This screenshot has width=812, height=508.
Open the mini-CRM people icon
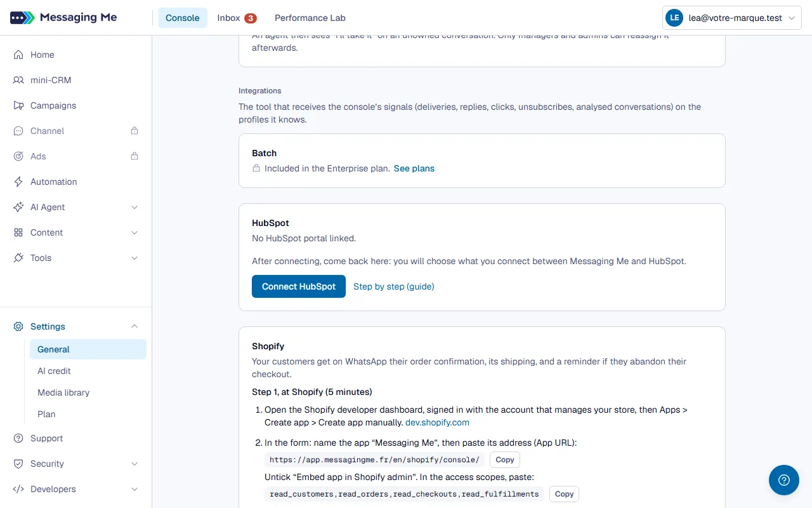tap(18, 80)
